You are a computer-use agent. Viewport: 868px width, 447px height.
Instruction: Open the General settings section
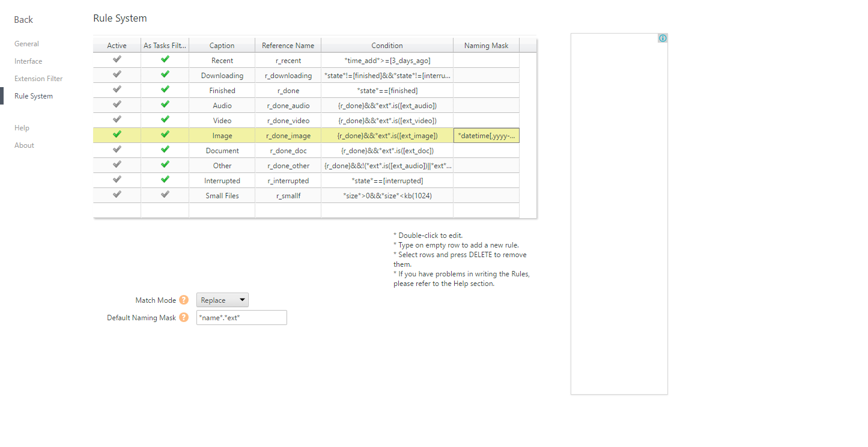26,44
